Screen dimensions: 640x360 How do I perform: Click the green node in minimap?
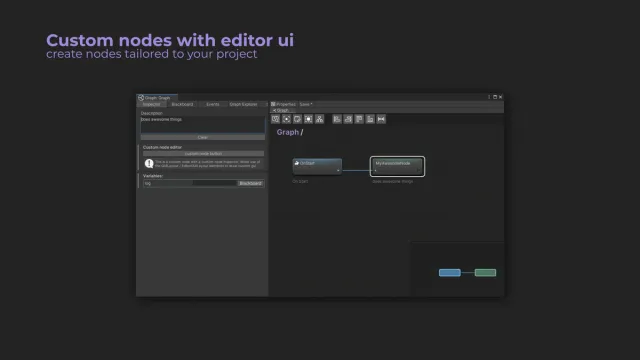tap(485, 273)
